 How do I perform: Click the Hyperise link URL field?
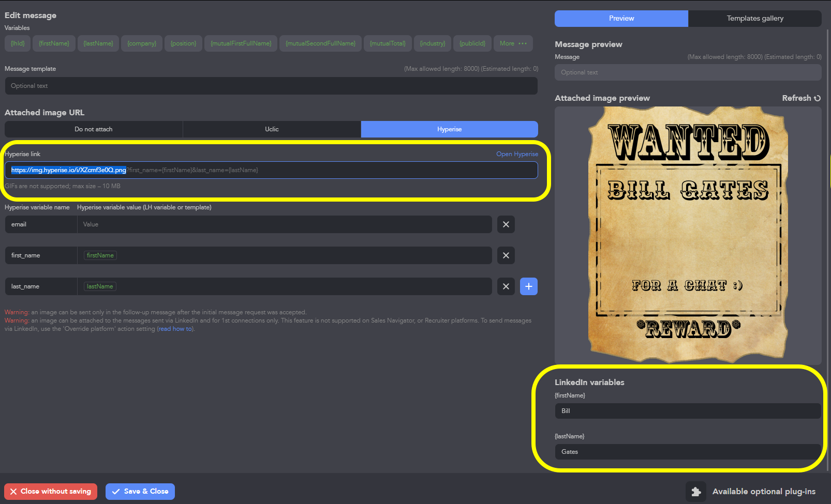(271, 170)
